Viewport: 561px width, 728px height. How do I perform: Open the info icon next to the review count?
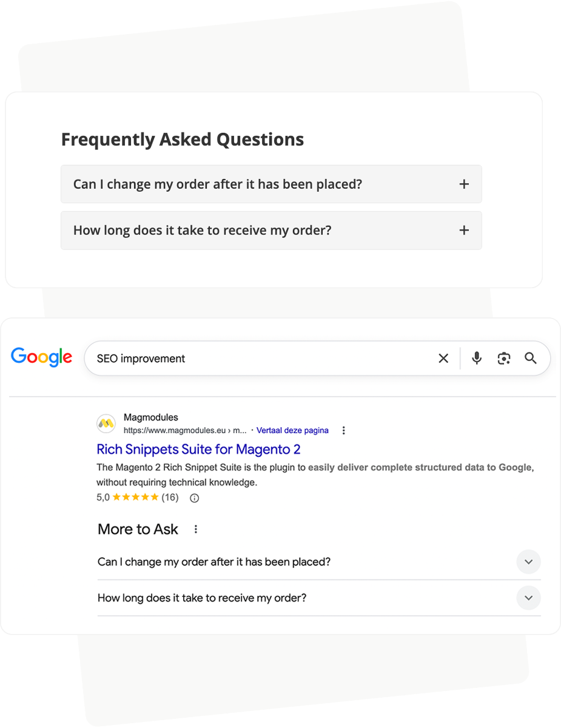coord(193,497)
